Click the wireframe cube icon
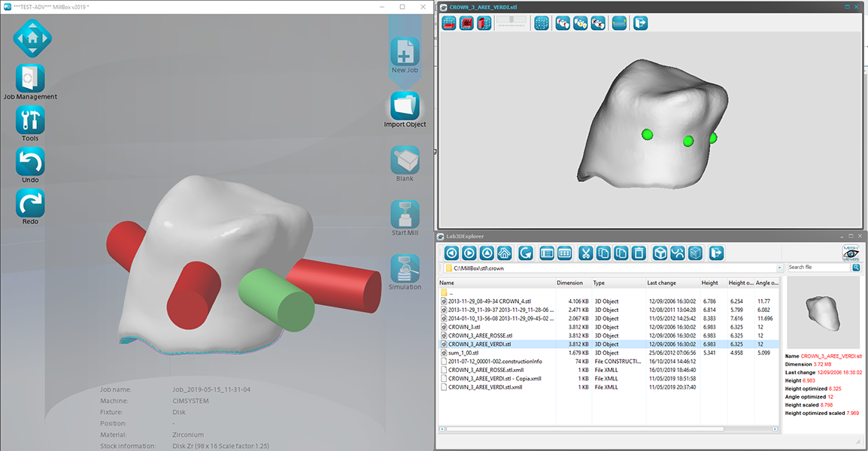Screen dimensions: 868x451 [695, 253]
